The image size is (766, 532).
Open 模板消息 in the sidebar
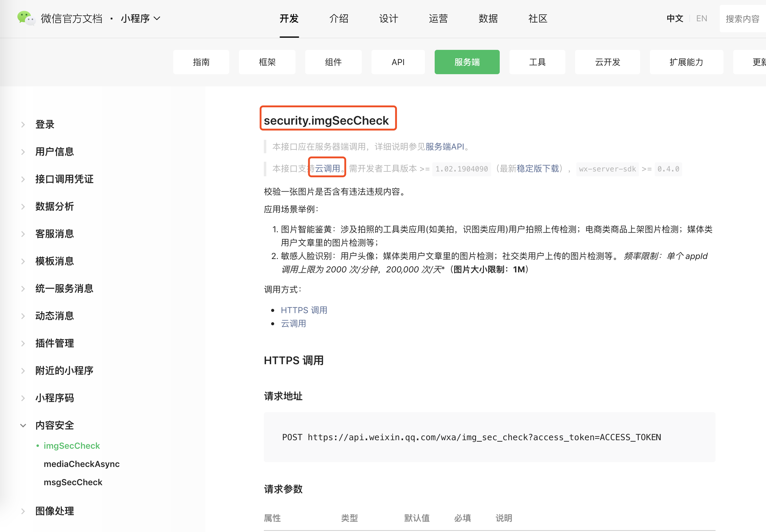click(55, 261)
